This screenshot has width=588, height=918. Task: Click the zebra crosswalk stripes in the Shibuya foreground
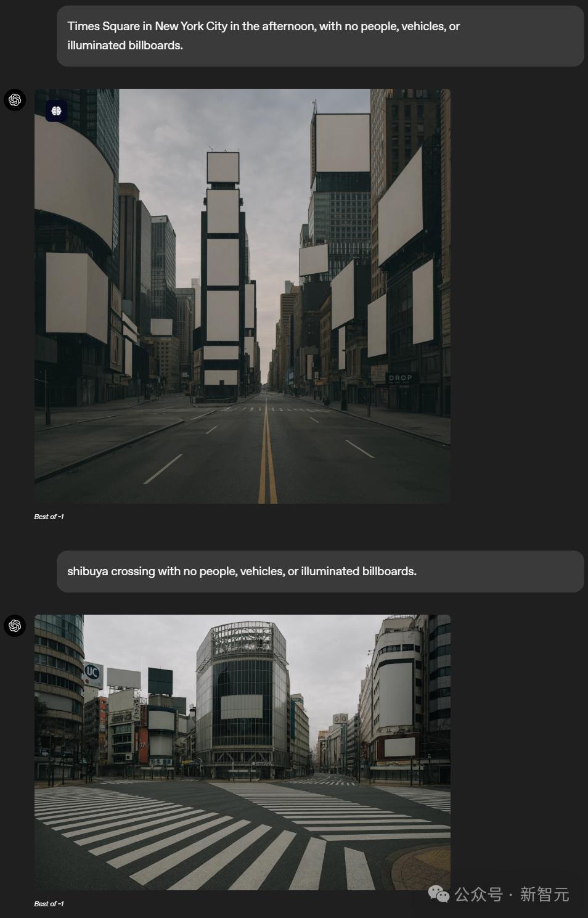[185, 838]
